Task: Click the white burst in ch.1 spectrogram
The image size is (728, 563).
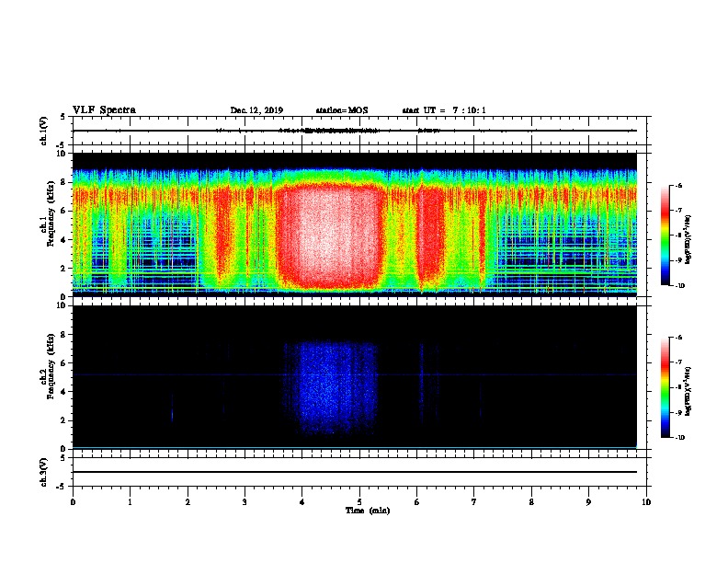Action: click(x=331, y=237)
